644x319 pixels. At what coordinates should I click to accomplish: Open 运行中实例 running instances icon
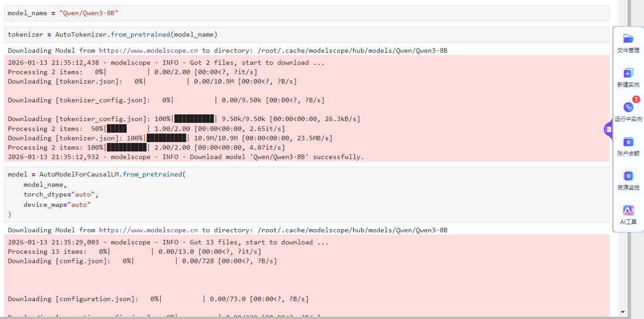[x=628, y=107]
